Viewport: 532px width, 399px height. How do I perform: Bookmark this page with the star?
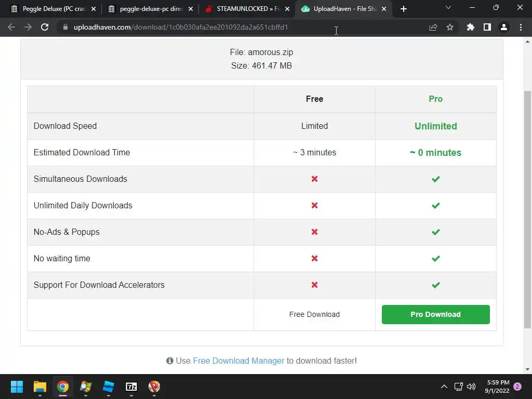tap(450, 27)
